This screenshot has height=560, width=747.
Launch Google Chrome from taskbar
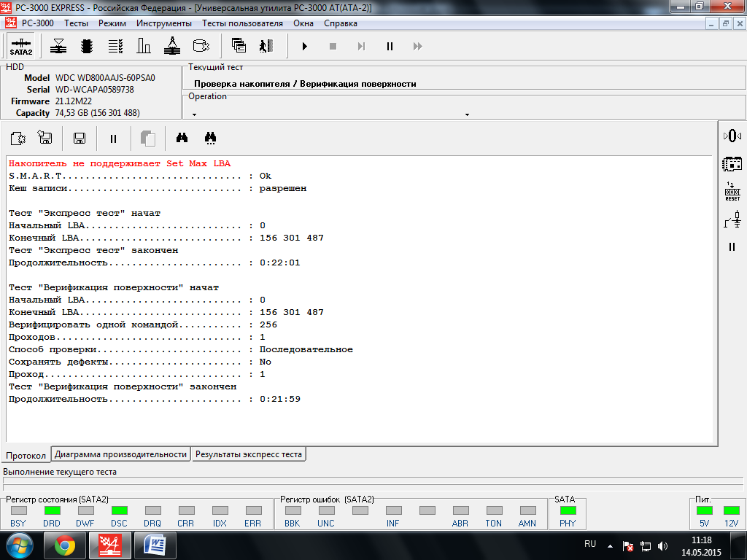pyautogui.click(x=64, y=545)
